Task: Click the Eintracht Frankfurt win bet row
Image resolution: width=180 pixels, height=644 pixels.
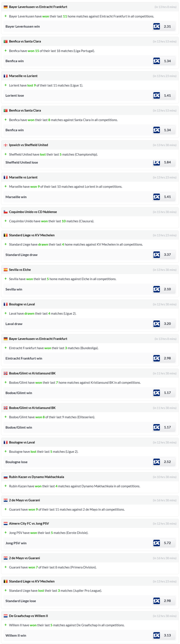Action: (x=24, y=359)
